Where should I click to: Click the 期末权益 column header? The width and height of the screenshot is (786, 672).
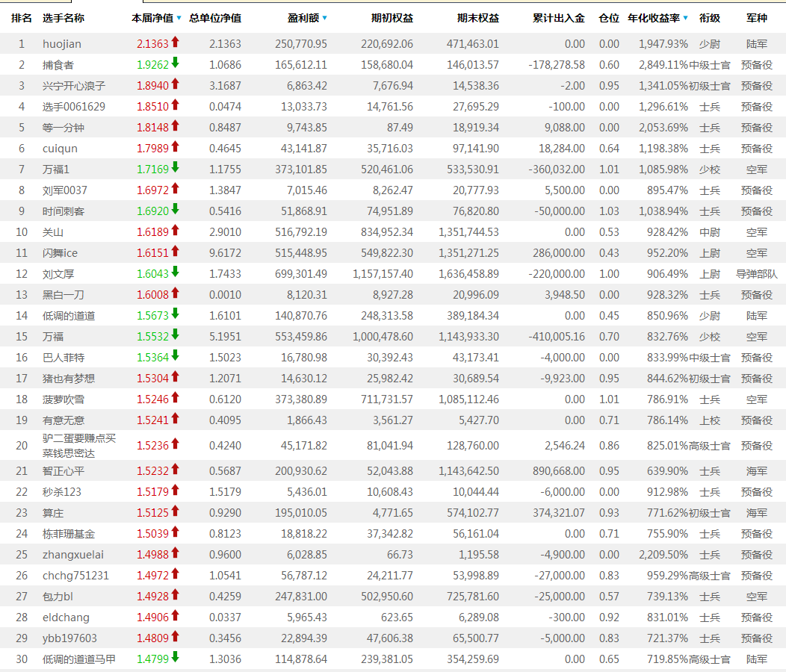[478, 19]
